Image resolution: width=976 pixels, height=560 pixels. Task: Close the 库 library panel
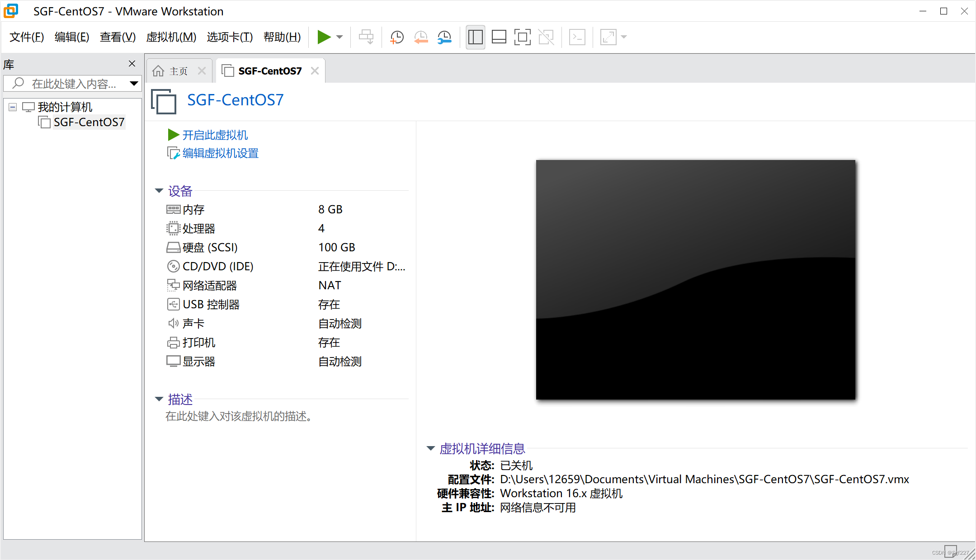[132, 64]
